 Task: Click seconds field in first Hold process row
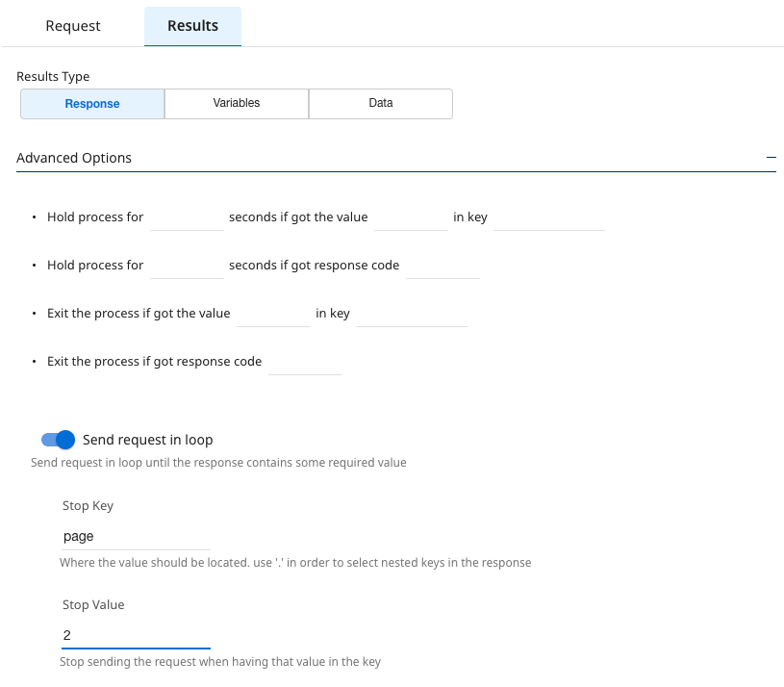coord(187,217)
